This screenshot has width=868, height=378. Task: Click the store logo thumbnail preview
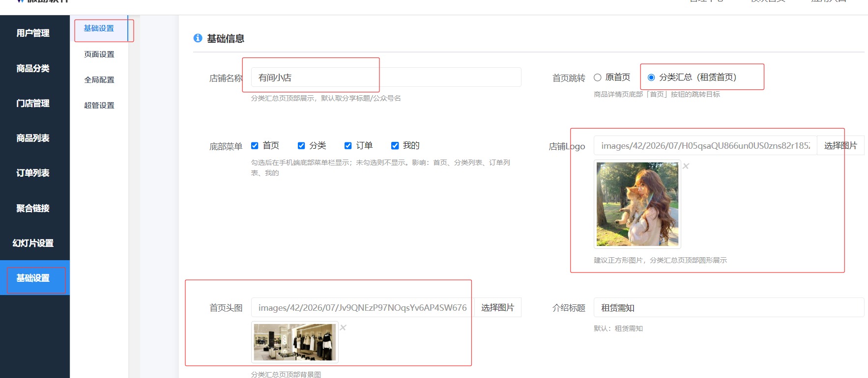coord(637,204)
